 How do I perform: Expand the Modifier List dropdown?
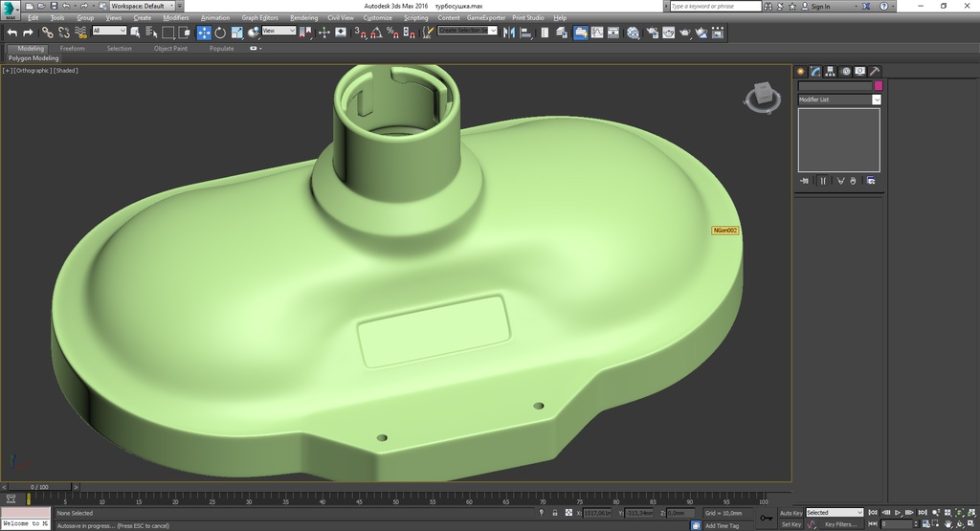(839, 100)
